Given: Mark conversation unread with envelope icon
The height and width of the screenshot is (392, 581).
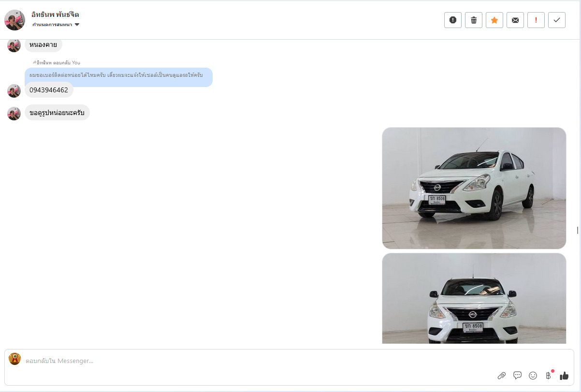Looking at the screenshot, I should [x=515, y=20].
